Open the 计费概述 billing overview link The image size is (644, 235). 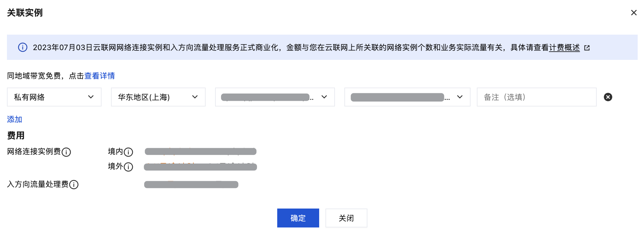pyautogui.click(x=564, y=48)
